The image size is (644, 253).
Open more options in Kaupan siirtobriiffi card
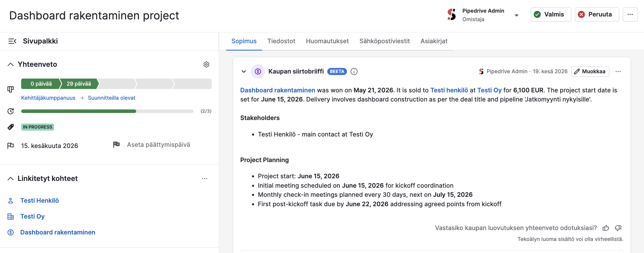tap(618, 71)
